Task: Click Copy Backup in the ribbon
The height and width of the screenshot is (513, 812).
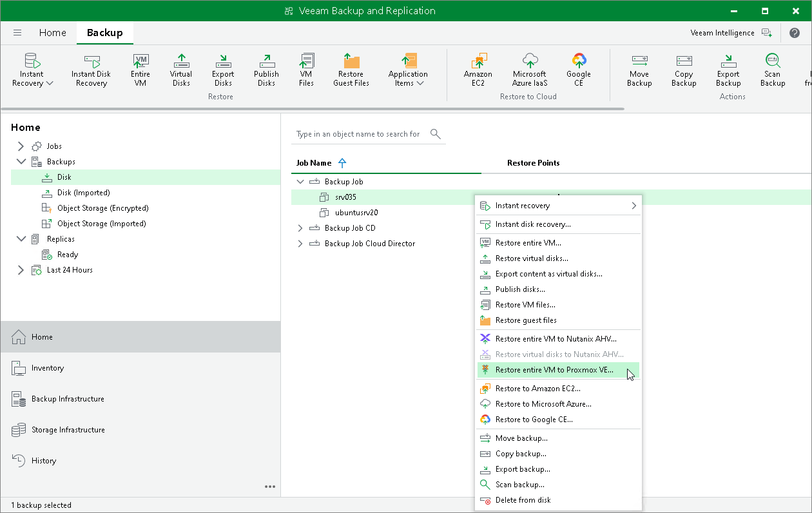Action: (x=684, y=70)
